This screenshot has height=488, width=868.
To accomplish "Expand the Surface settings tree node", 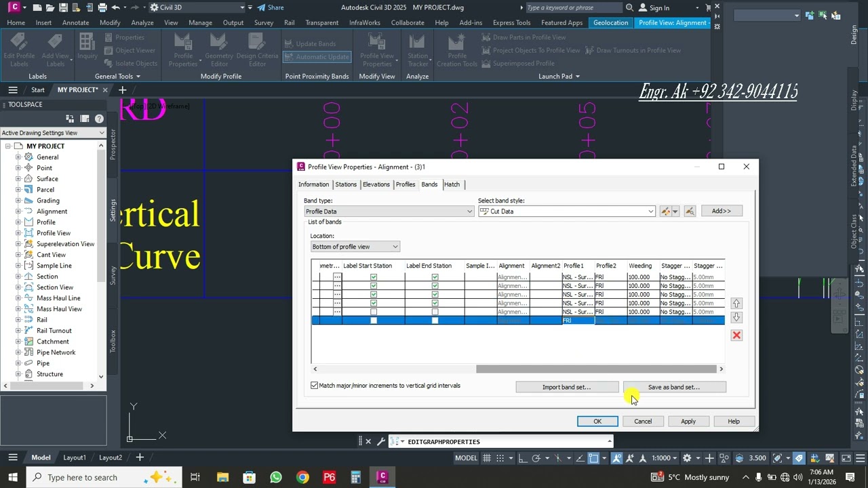I will click(x=18, y=179).
